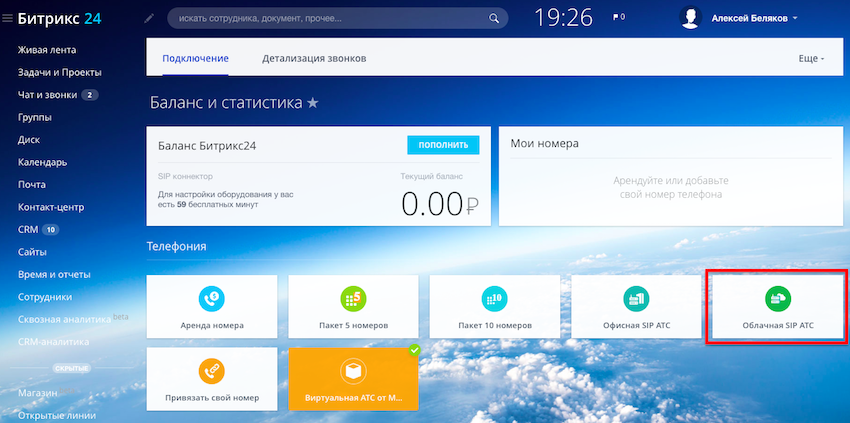Viewport: 850px width, 423px height.
Task: Open Магазин in the sidebar
Action: (37, 393)
